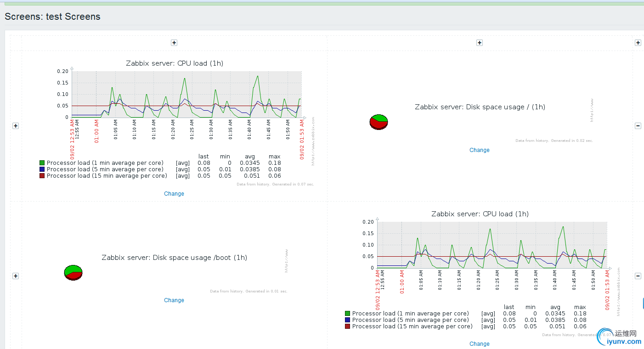Click the plus icon in the top-right corner of the screen grid
The width and height of the screenshot is (644, 349).
638,43
